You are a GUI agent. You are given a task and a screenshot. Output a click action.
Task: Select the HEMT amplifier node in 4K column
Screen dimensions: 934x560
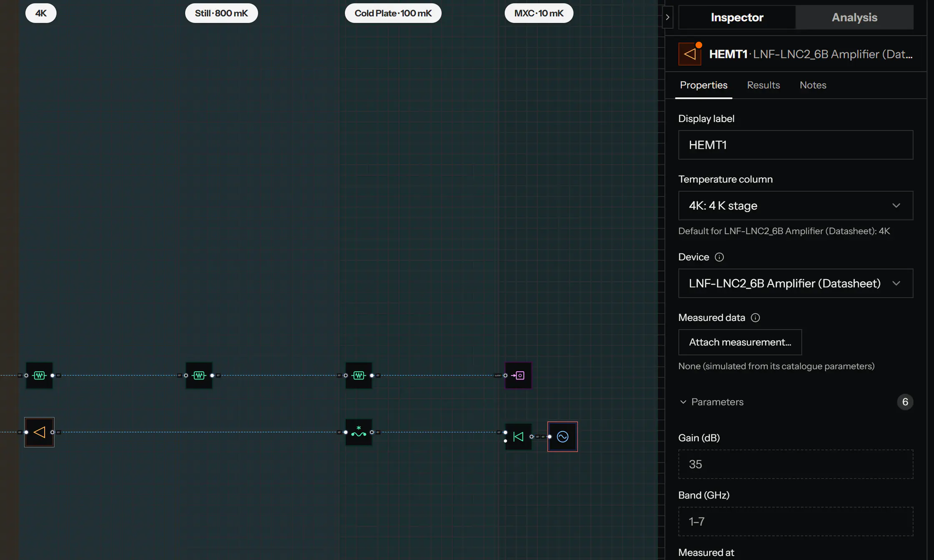pyautogui.click(x=39, y=432)
